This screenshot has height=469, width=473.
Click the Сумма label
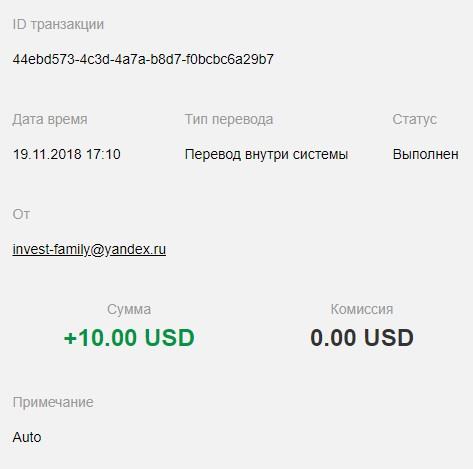[129, 309]
